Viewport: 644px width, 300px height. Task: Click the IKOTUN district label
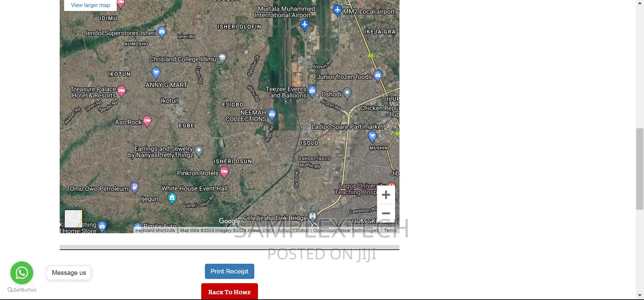pos(119,74)
